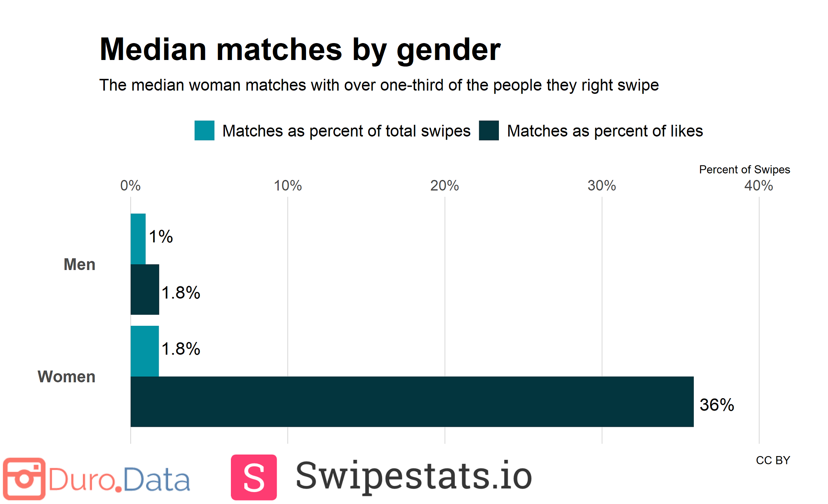Screen dimensions: 828x504
Task: Click the pink Swipestats S logo icon
Action: click(x=254, y=477)
